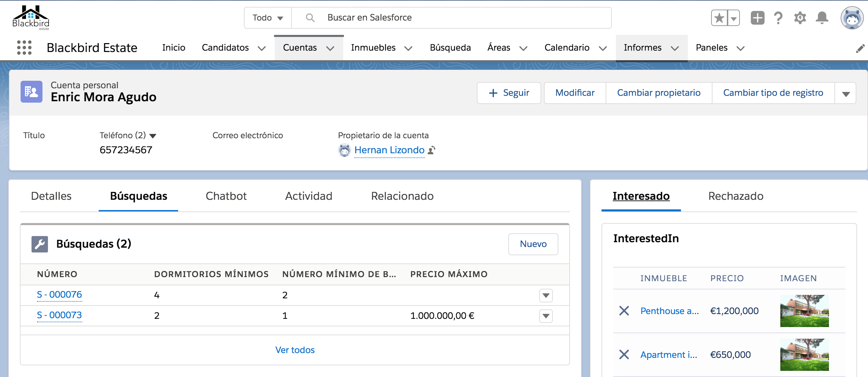
Task: Open the Todo search scope dropdown
Action: point(268,18)
